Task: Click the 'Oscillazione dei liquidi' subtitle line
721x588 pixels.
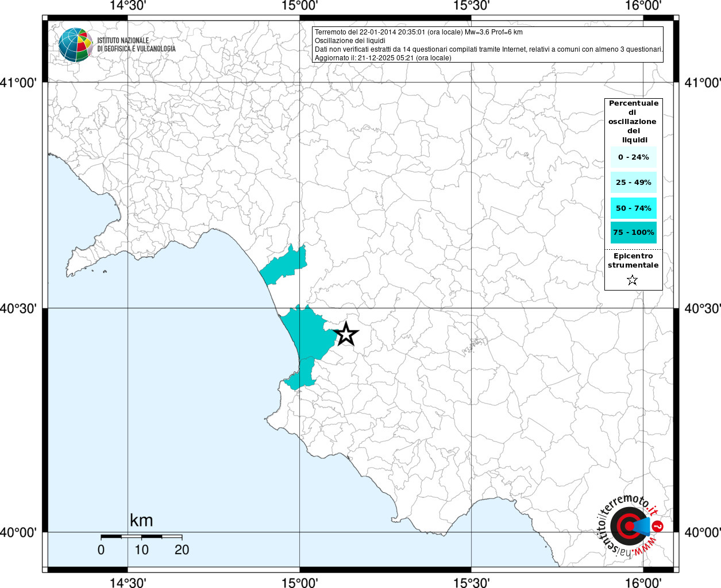Action: [350, 41]
